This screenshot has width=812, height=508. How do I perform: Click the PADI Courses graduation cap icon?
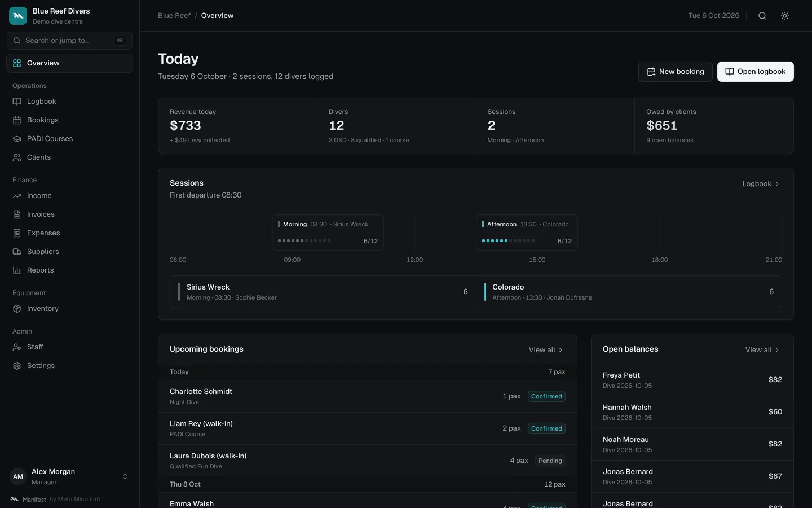pos(17,139)
